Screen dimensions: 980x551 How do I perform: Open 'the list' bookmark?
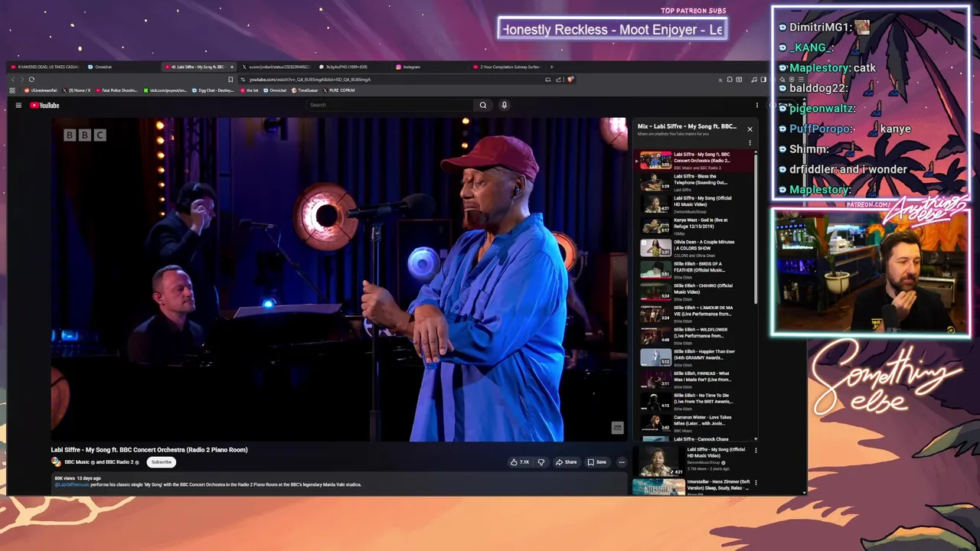[250, 90]
